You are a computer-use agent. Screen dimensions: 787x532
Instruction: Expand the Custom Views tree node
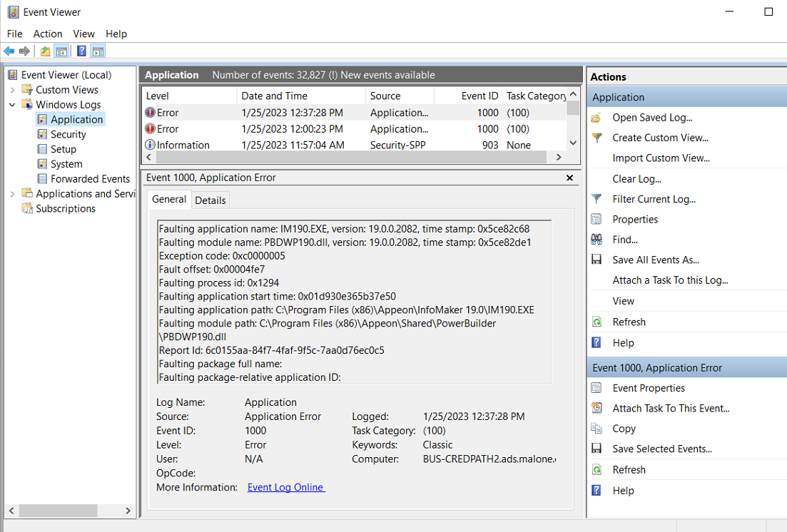point(12,90)
